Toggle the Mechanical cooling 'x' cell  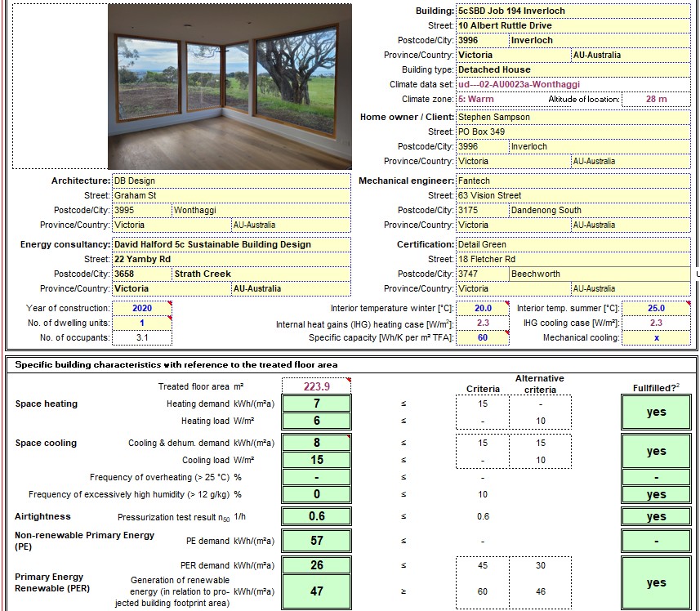point(655,338)
